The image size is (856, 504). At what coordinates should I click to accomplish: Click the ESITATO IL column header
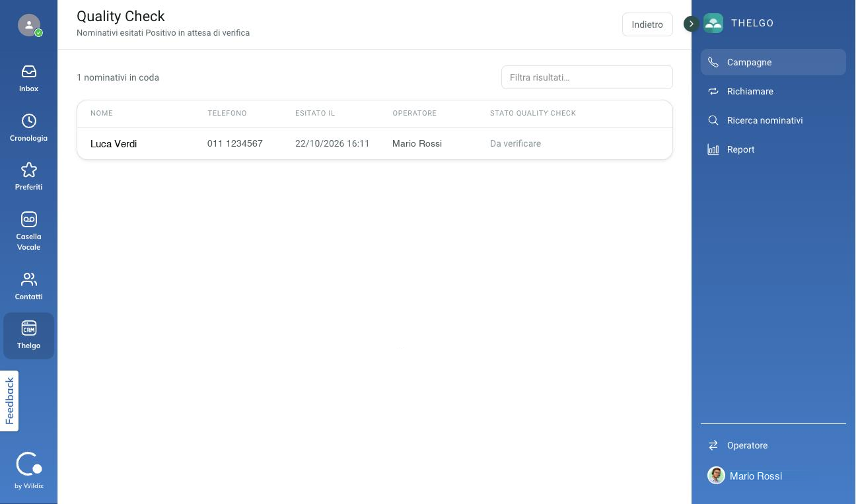[x=315, y=113]
